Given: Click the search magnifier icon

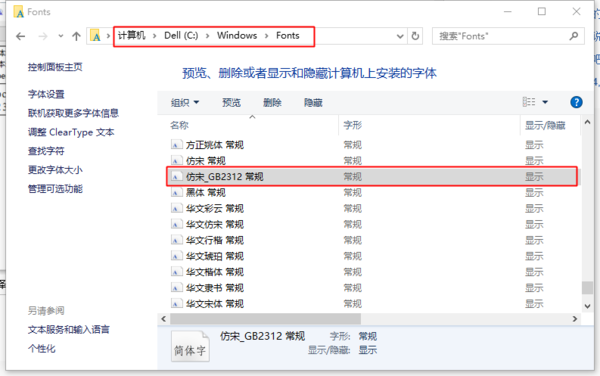Looking at the screenshot, I should point(574,36).
